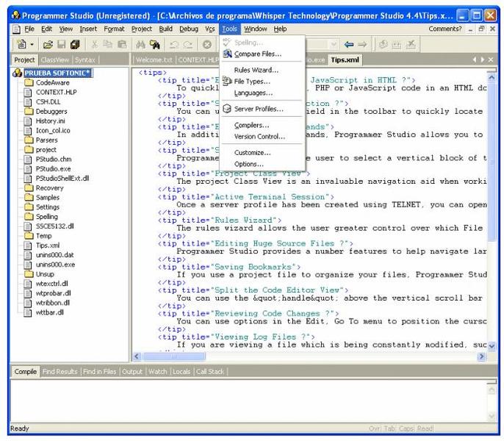Open the New file dropdown arrow
This screenshot has width=504, height=441.
[x=32, y=44]
